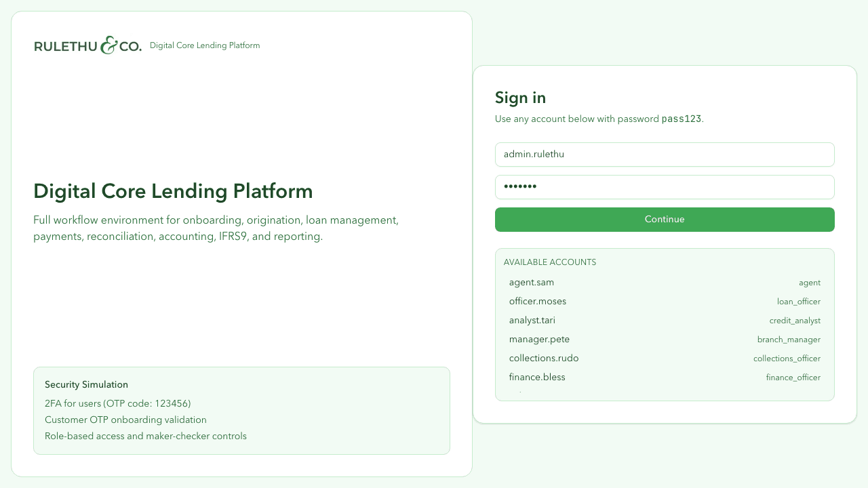868x488 pixels.
Task: Select the agent.sam account
Action: click(531, 282)
